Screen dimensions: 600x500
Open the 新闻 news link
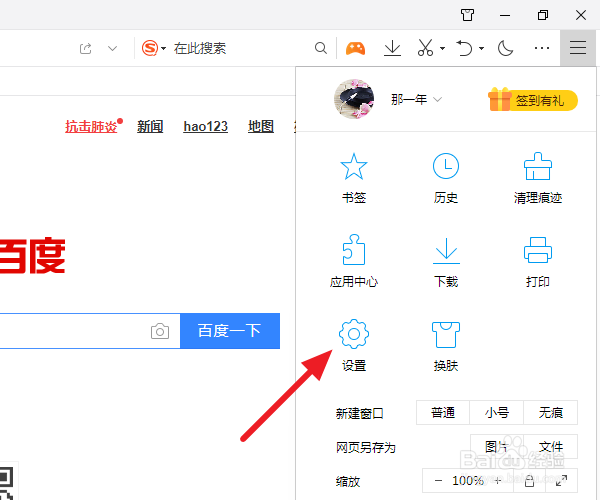[150, 126]
